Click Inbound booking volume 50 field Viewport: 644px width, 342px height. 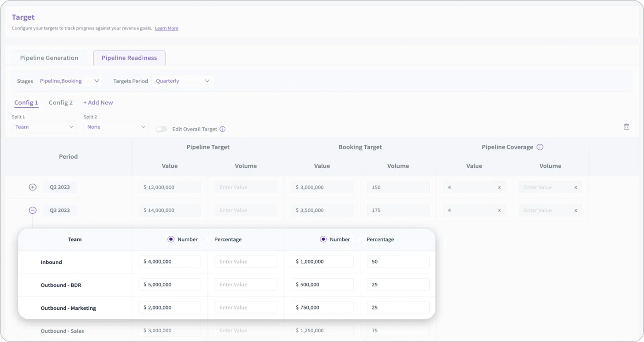pyautogui.click(x=398, y=262)
